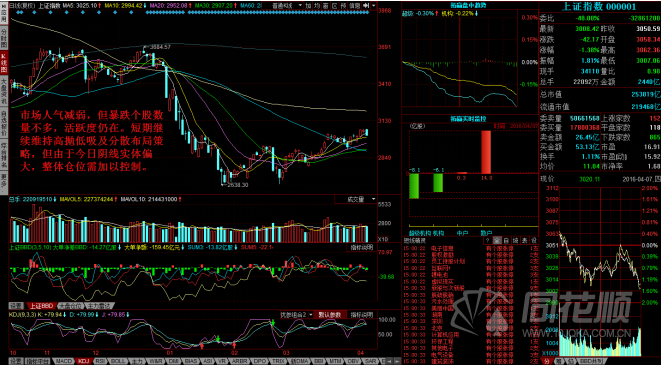Screen dimensions: 661x365
Task: Click the indicator tab bar right scroll arrow
Action: pyautogui.click(x=397, y=361)
